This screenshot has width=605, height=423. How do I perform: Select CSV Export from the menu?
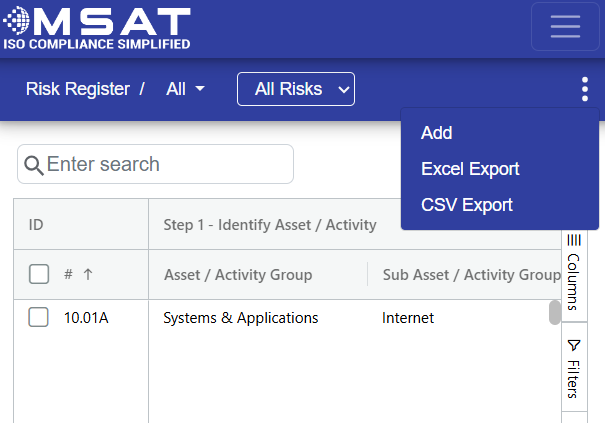pyautogui.click(x=467, y=205)
